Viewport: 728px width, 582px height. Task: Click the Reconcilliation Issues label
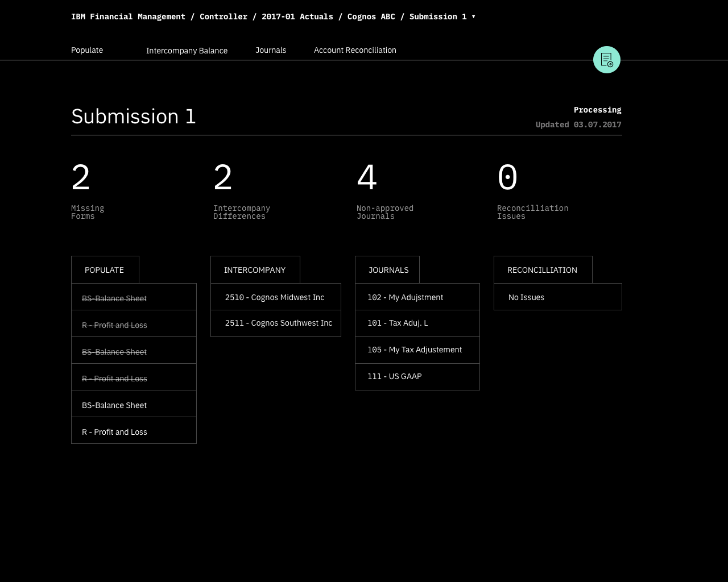[x=533, y=212]
